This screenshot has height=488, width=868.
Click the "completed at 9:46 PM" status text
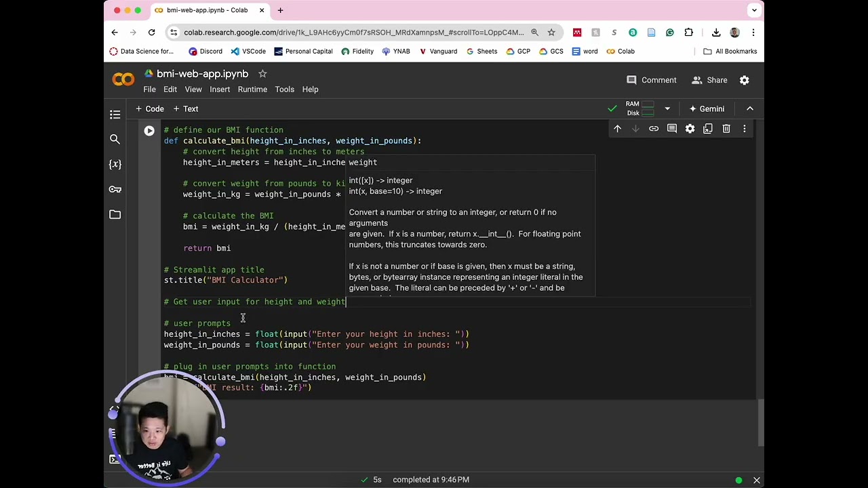(x=431, y=480)
